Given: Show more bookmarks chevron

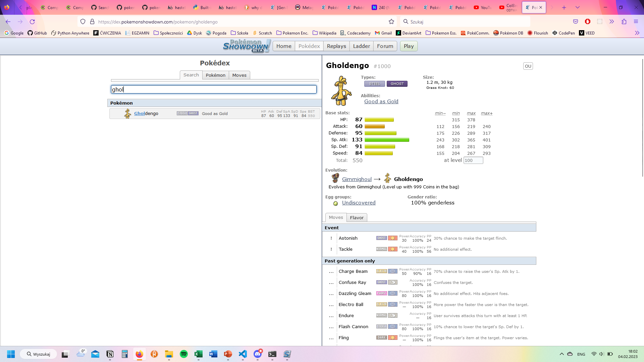Looking at the screenshot, I should click(x=637, y=33).
